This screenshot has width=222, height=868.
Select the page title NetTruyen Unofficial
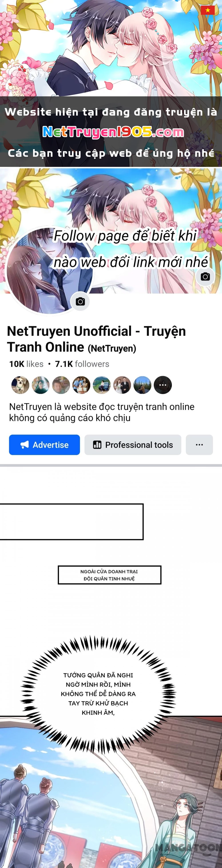tap(69, 331)
